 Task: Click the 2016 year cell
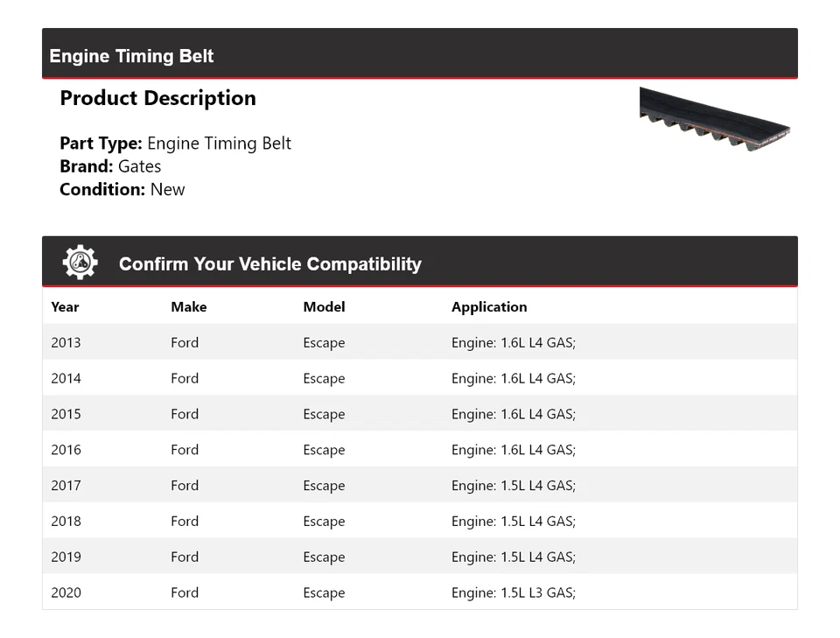[x=66, y=450]
